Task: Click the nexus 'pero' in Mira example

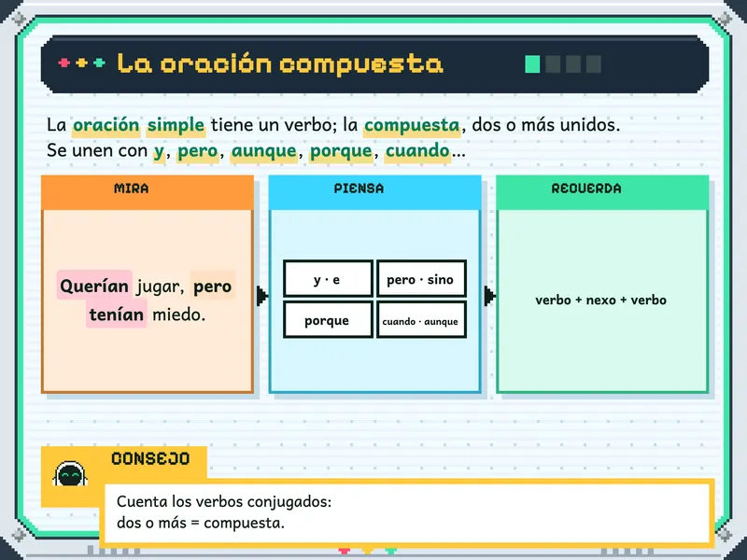Action: point(213,286)
